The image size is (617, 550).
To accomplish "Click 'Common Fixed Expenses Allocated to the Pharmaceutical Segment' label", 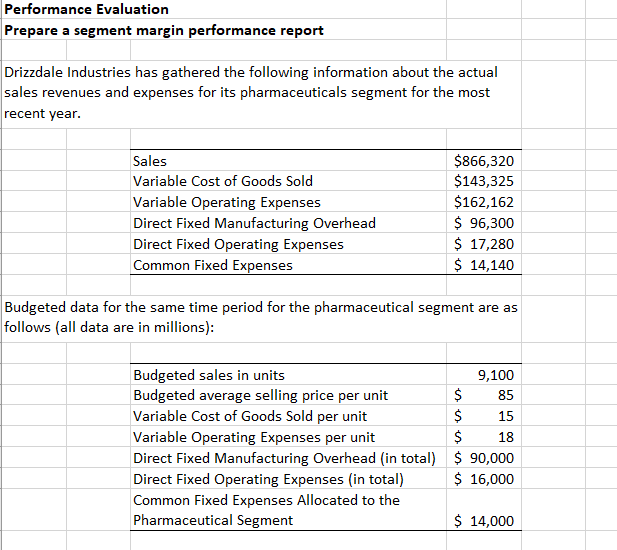I will (288, 509).
